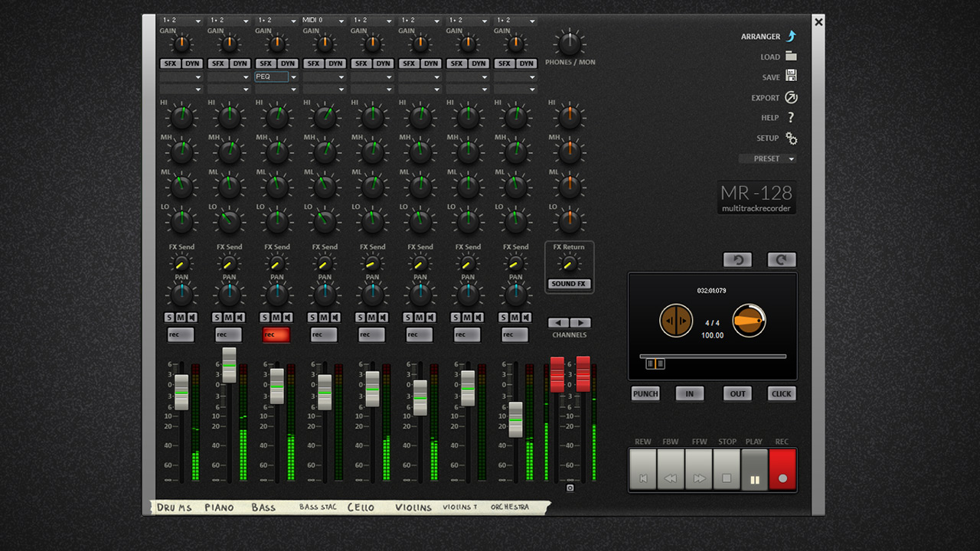980x551 pixels.
Task: Click the FX Return knob
Action: (569, 263)
